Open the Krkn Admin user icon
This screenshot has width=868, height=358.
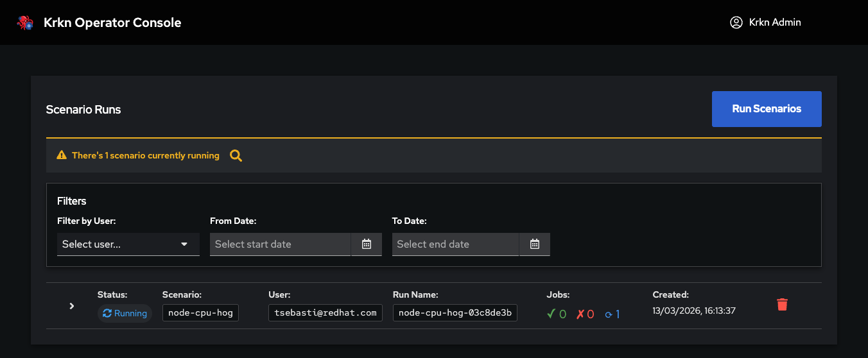pyautogui.click(x=736, y=22)
